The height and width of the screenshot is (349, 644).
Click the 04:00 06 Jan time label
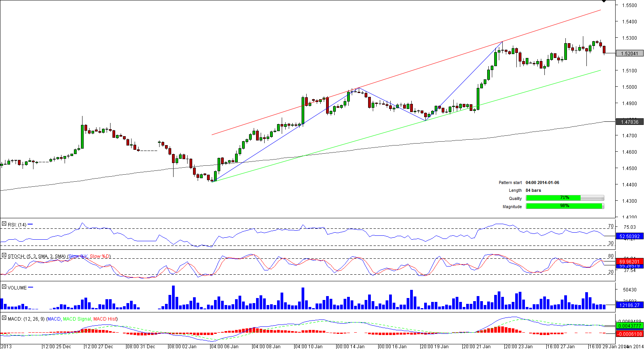tap(225, 347)
